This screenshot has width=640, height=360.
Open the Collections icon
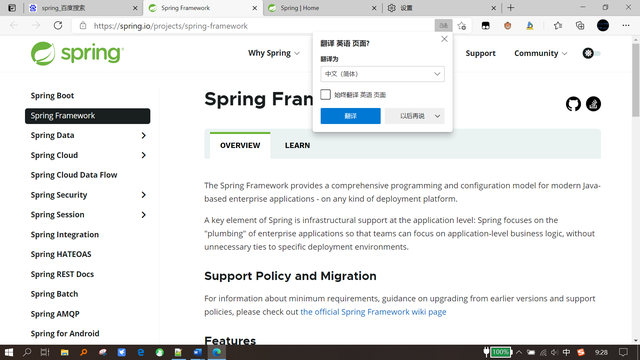[580, 26]
